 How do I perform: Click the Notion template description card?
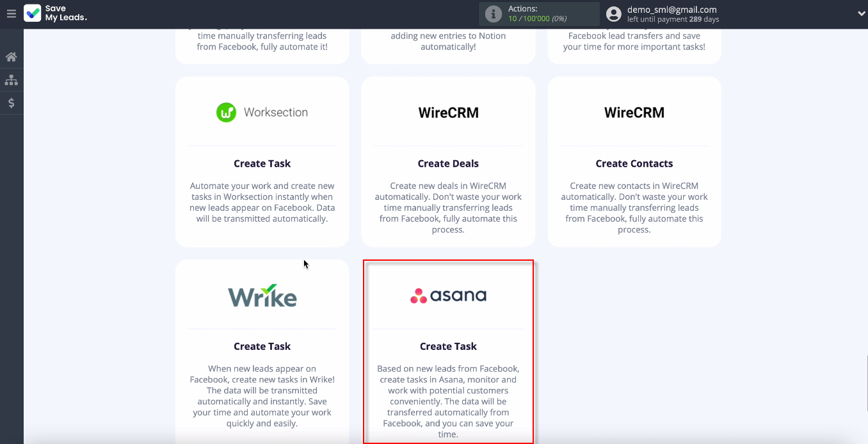[x=448, y=41]
